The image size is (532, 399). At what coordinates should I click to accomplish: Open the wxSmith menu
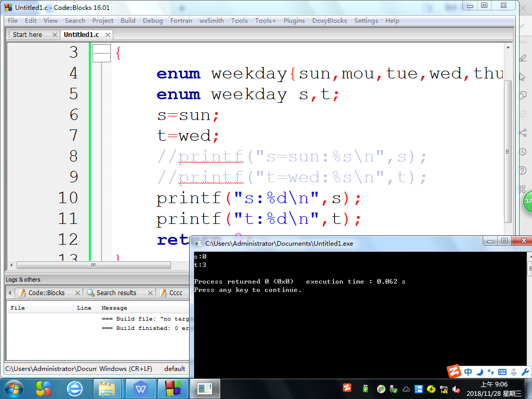click(211, 21)
